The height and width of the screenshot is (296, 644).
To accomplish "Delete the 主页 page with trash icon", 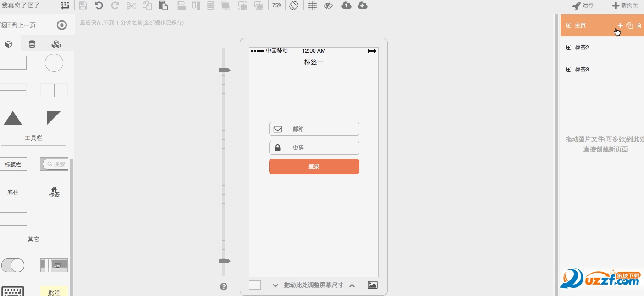I will pos(639,26).
